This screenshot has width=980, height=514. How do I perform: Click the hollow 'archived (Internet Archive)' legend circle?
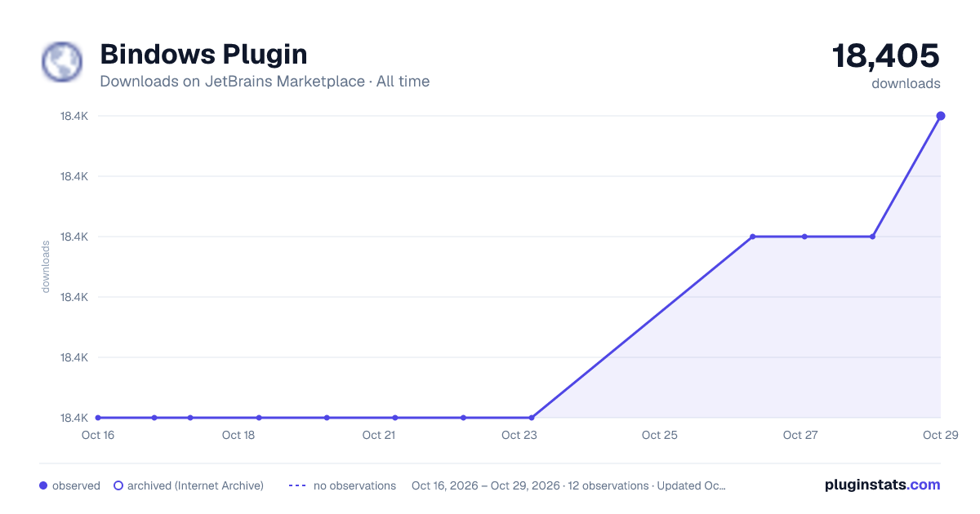[118, 485]
